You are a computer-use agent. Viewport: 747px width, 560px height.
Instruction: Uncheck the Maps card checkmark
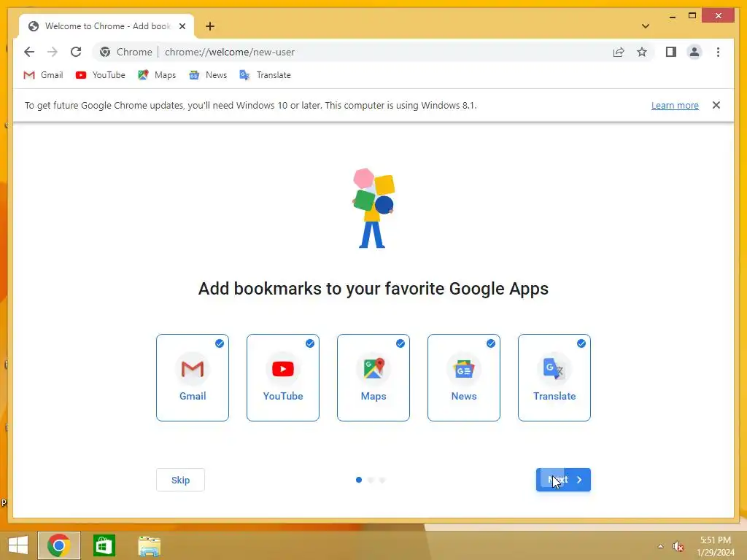point(400,343)
